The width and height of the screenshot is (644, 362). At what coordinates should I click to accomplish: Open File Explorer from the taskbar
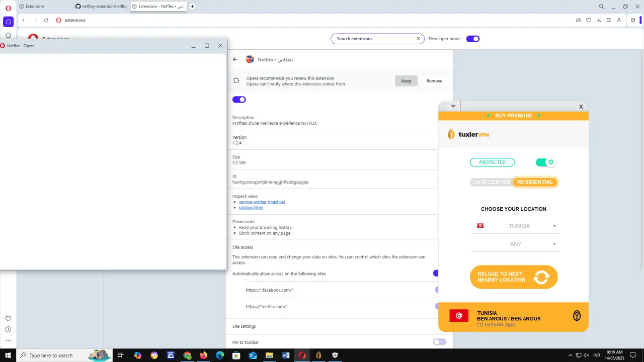[269, 355]
